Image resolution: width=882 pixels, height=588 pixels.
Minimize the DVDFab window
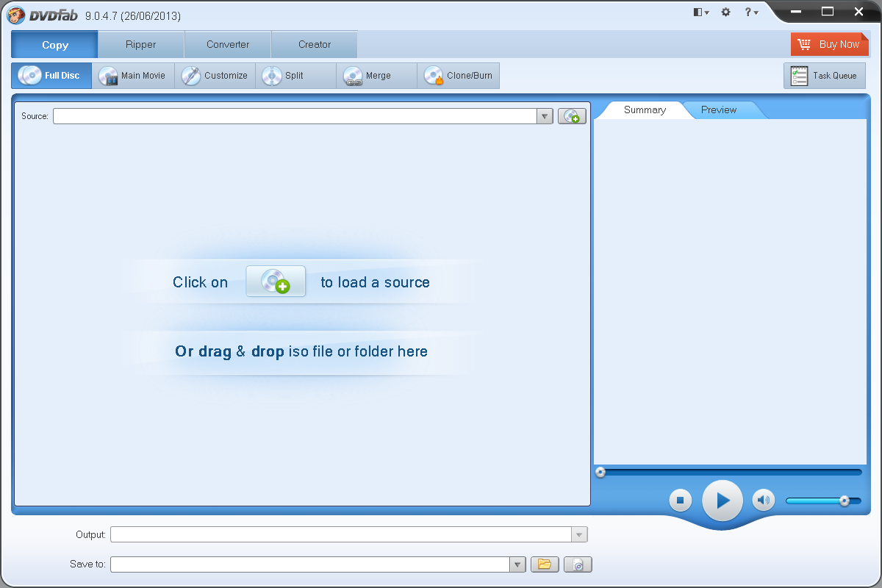click(x=795, y=11)
